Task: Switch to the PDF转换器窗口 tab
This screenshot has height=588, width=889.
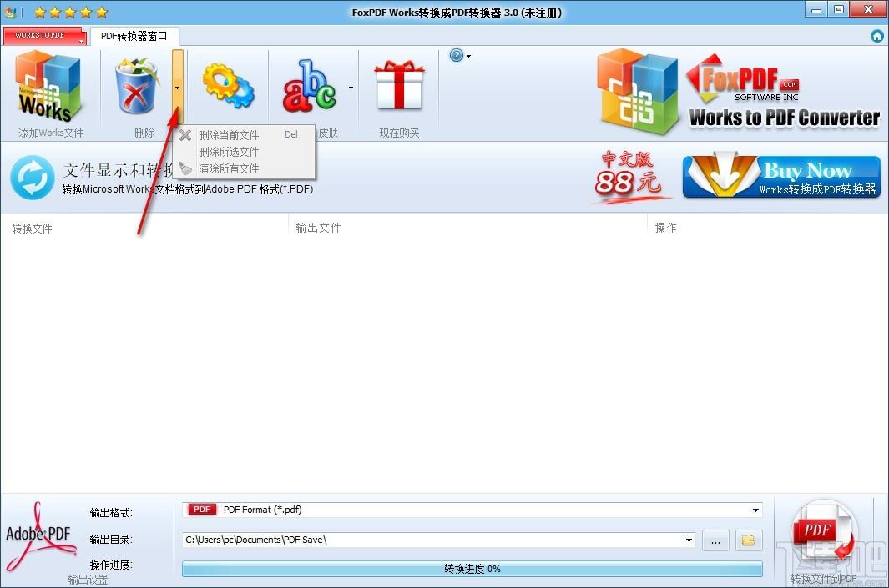Action: [x=134, y=36]
